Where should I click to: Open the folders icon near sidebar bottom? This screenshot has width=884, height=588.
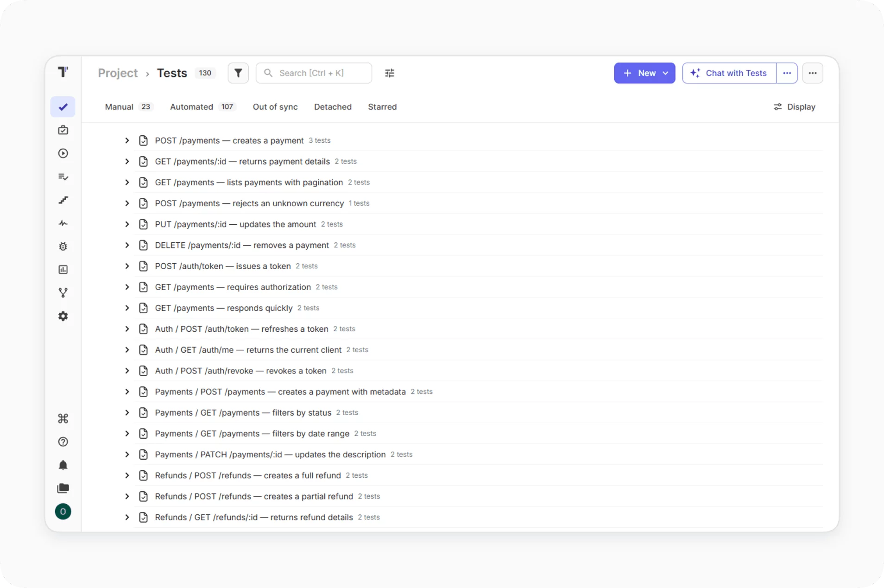coord(63,488)
